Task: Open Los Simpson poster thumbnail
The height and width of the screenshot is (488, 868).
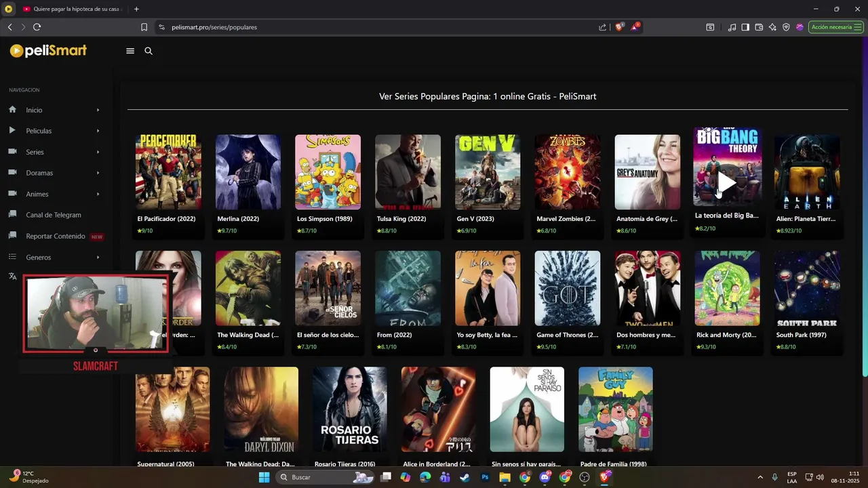Action: tap(328, 172)
